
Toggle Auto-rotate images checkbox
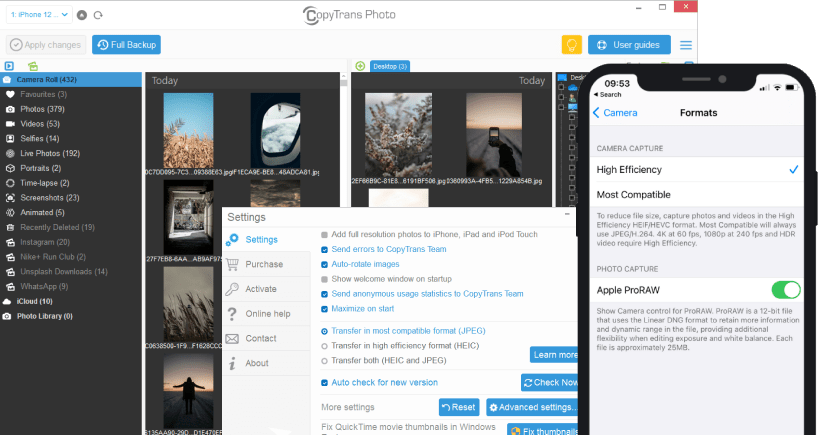[x=324, y=264]
